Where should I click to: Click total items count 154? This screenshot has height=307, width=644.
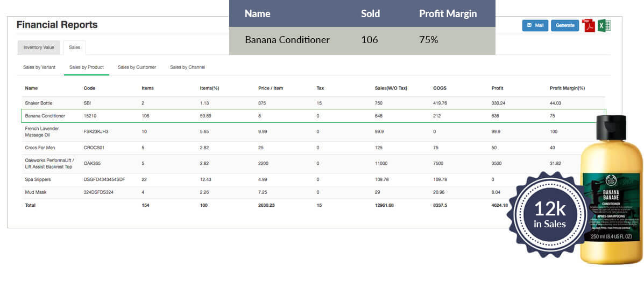(145, 205)
